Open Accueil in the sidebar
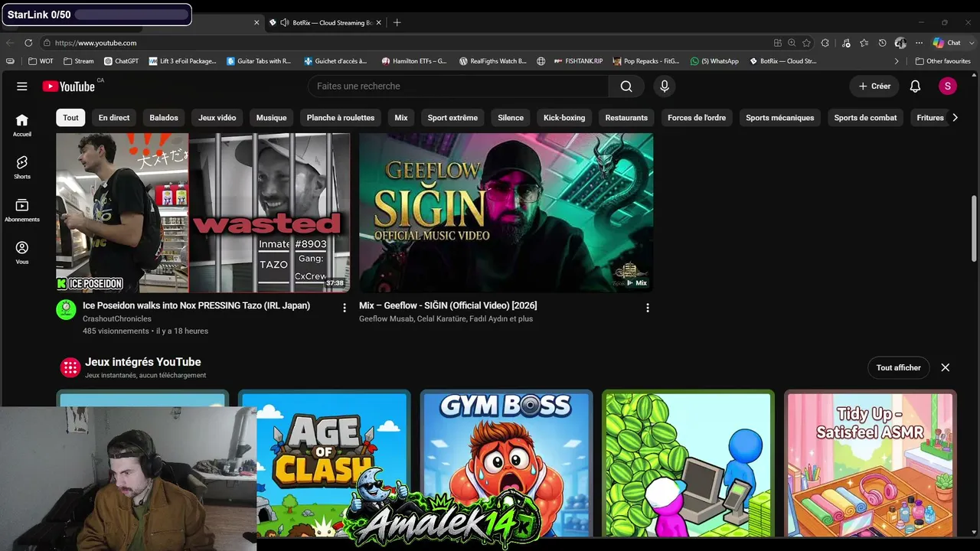This screenshot has width=980, height=551. coord(22,125)
